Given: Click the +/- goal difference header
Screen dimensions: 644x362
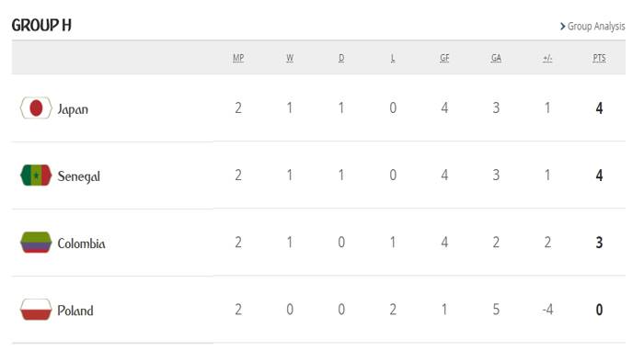Looking at the screenshot, I should click(x=547, y=58).
